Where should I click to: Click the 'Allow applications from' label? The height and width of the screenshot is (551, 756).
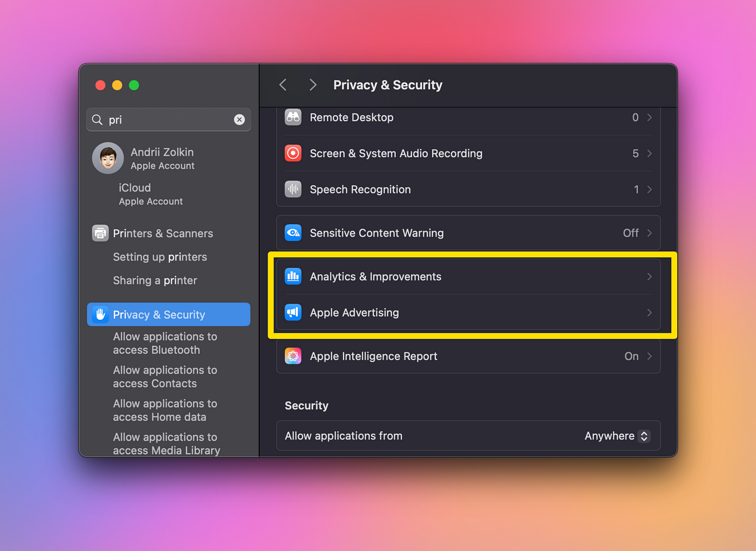click(x=343, y=436)
